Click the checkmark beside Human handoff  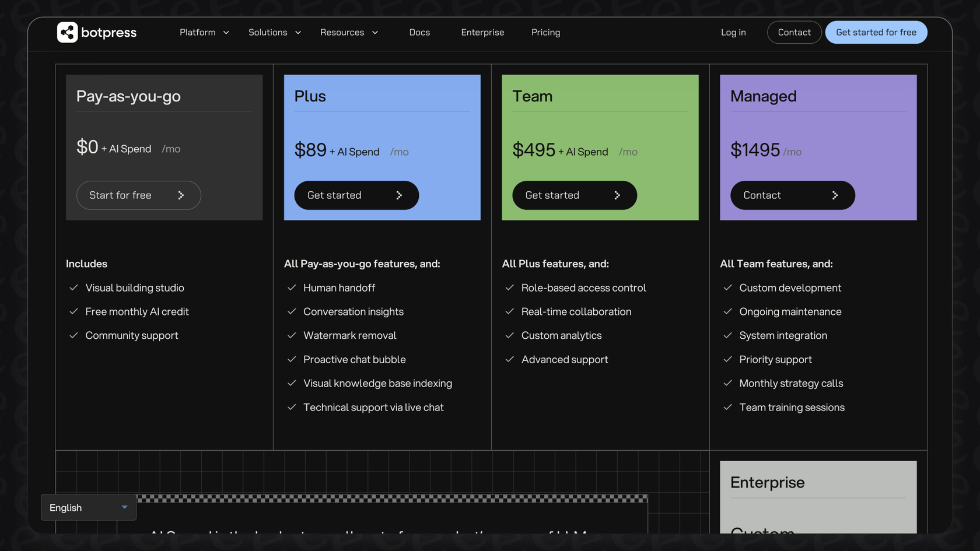[292, 287]
